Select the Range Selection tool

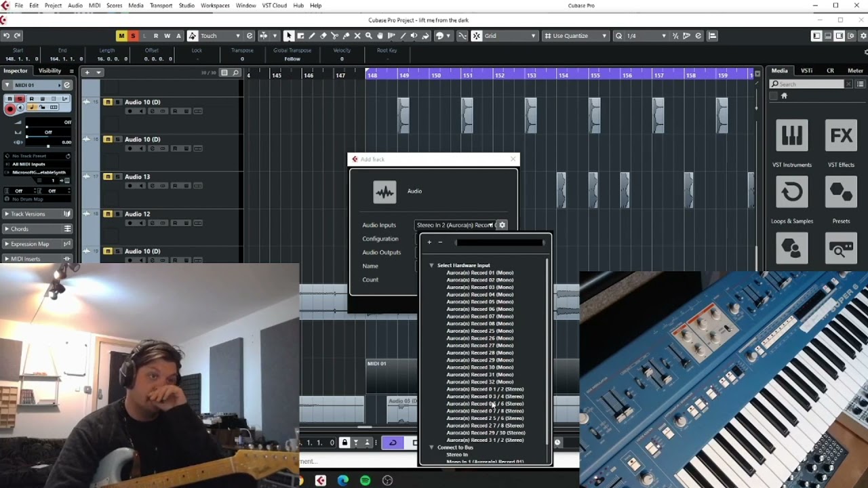point(300,36)
